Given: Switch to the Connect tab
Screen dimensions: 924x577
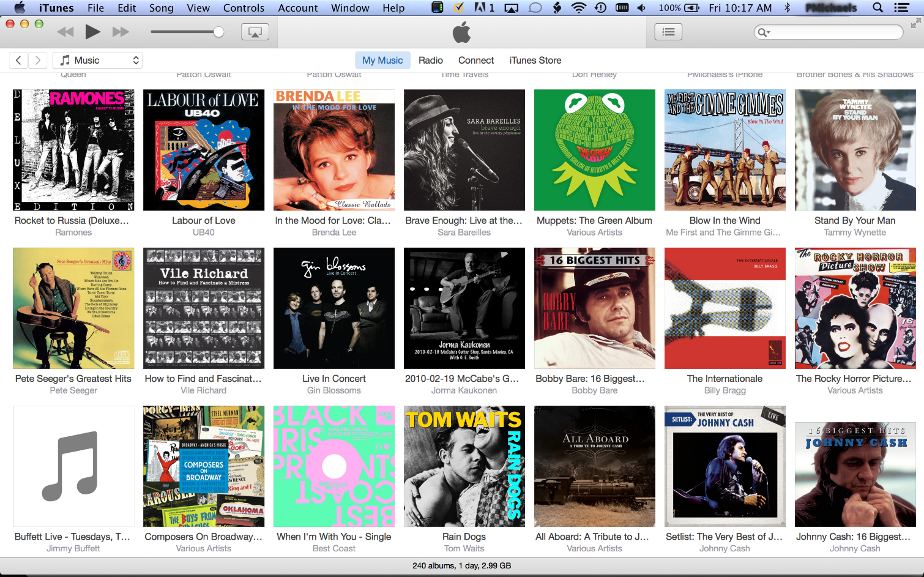Looking at the screenshot, I should pyautogui.click(x=476, y=60).
